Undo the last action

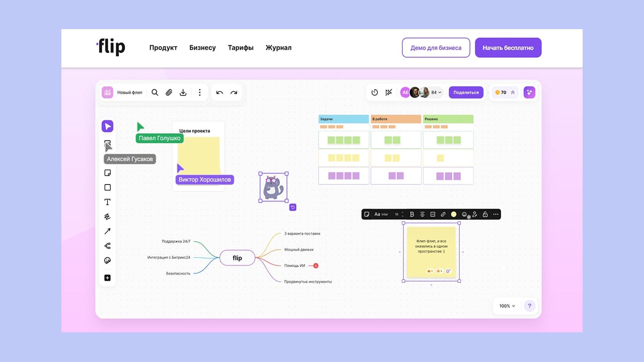pyautogui.click(x=219, y=93)
